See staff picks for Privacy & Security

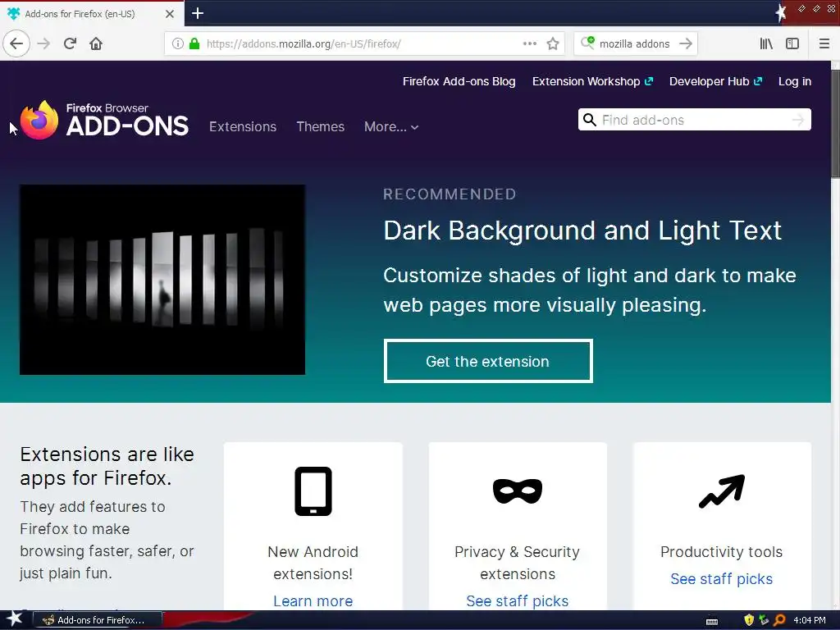(518, 601)
